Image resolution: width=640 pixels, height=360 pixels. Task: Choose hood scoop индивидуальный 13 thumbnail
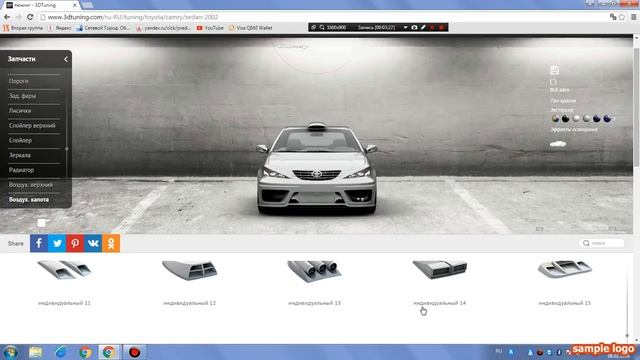[x=314, y=271]
